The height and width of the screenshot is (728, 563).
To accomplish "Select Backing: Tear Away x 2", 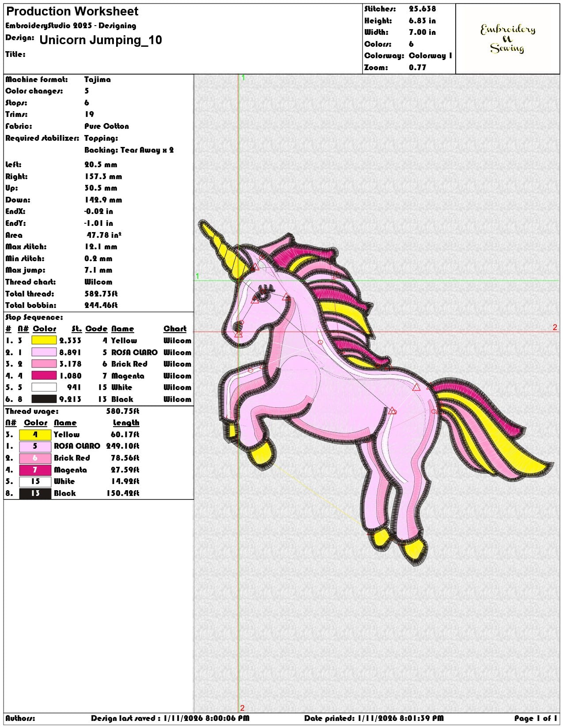I will [x=129, y=150].
